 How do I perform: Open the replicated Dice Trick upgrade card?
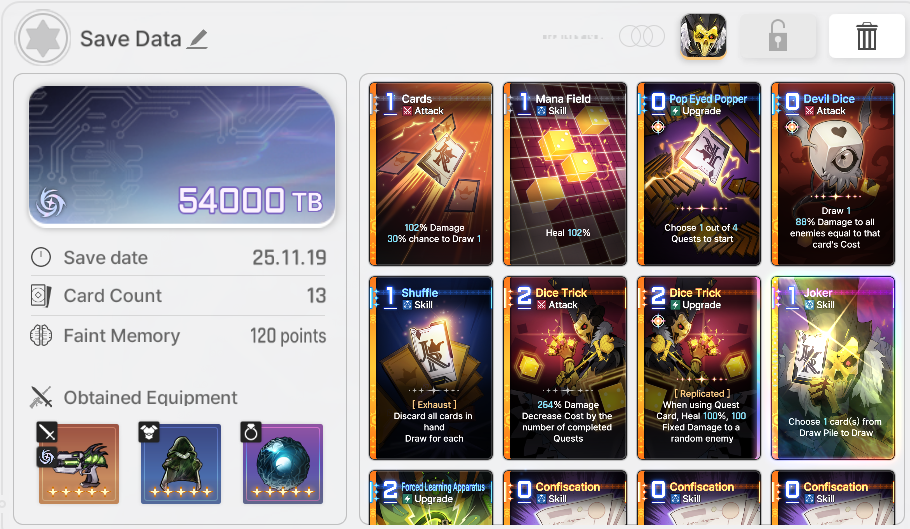[699, 368]
